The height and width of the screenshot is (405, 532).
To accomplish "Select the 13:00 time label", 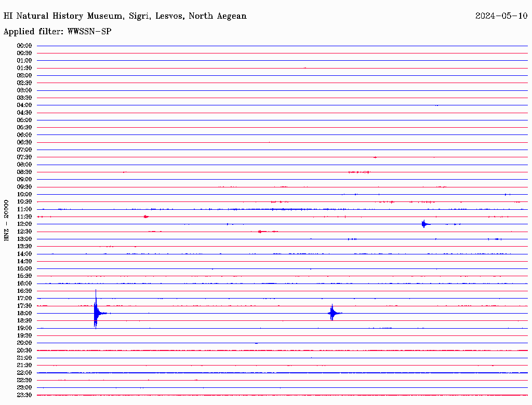I will coord(24,239).
